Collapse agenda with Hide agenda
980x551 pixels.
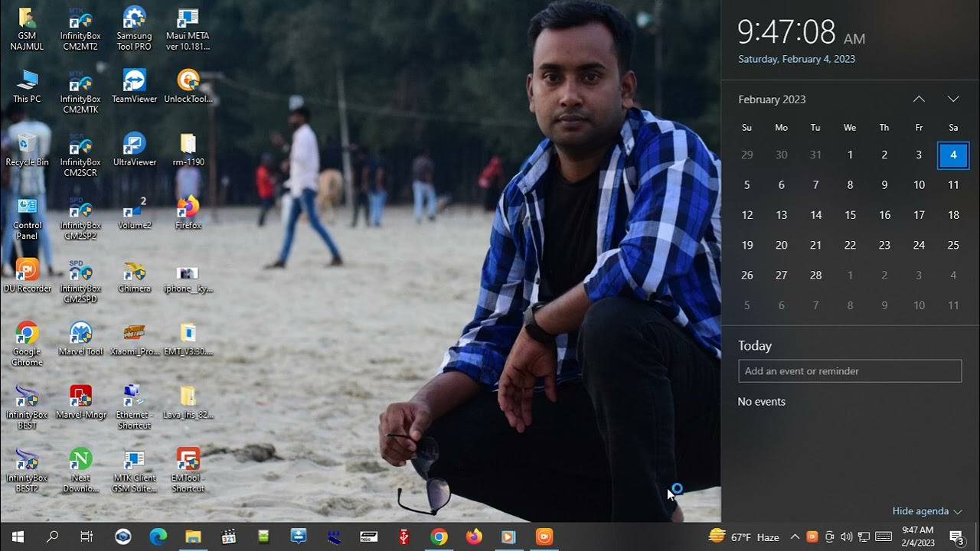927,511
